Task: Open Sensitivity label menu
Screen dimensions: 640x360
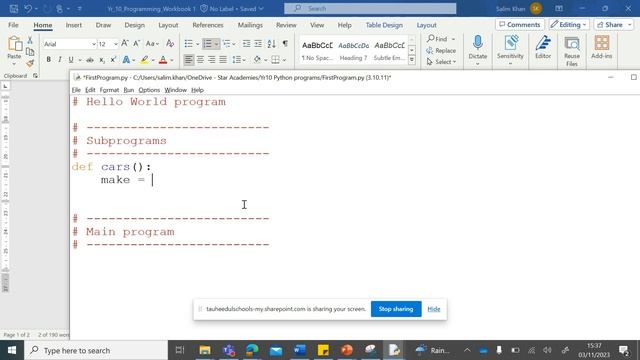Action: pyautogui.click(x=510, y=50)
